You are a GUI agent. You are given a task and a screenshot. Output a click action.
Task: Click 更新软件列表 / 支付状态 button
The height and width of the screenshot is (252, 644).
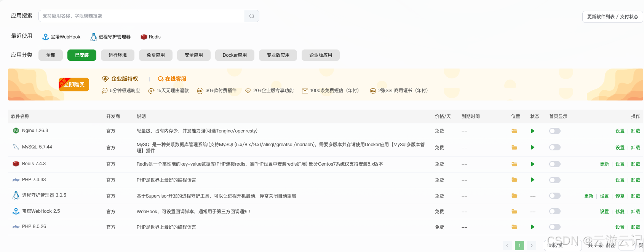pos(612,17)
